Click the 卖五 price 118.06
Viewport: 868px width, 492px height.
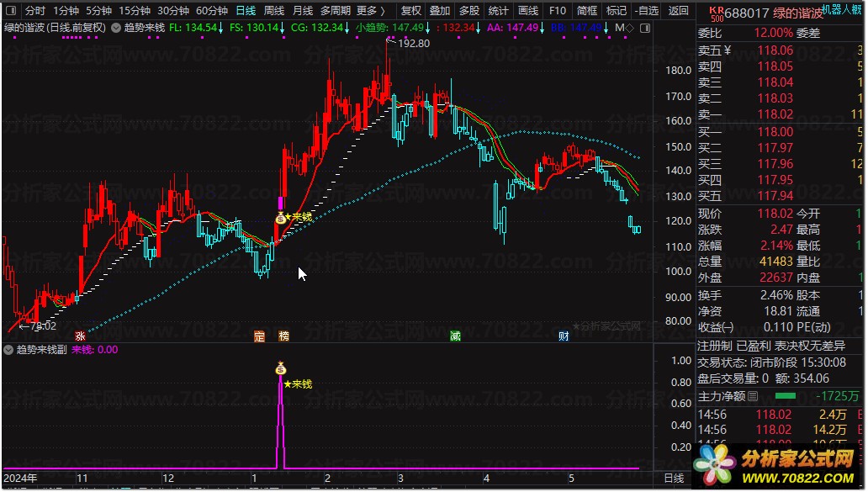(775, 50)
